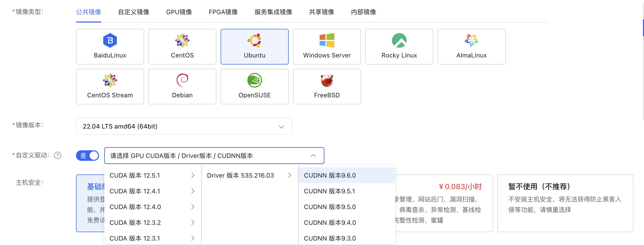This screenshot has height=245, width=644.
Task: Click the CentOS Stream card label
Action: pyautogui.click(x=110, y=95)
